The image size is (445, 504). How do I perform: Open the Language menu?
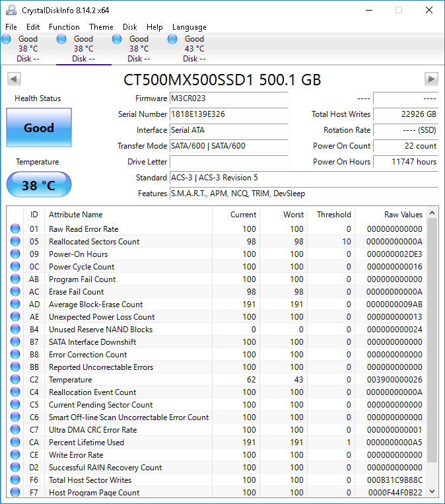click(189, 27)
